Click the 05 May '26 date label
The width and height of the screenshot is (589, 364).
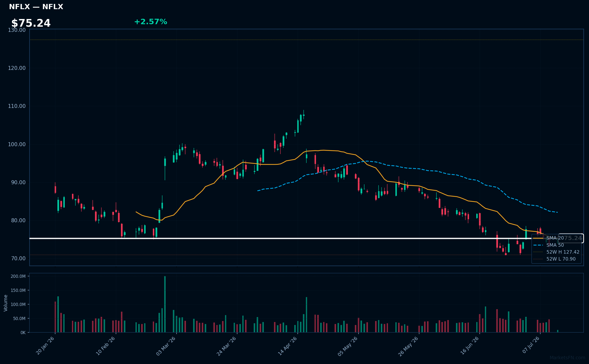coord(348,346)
